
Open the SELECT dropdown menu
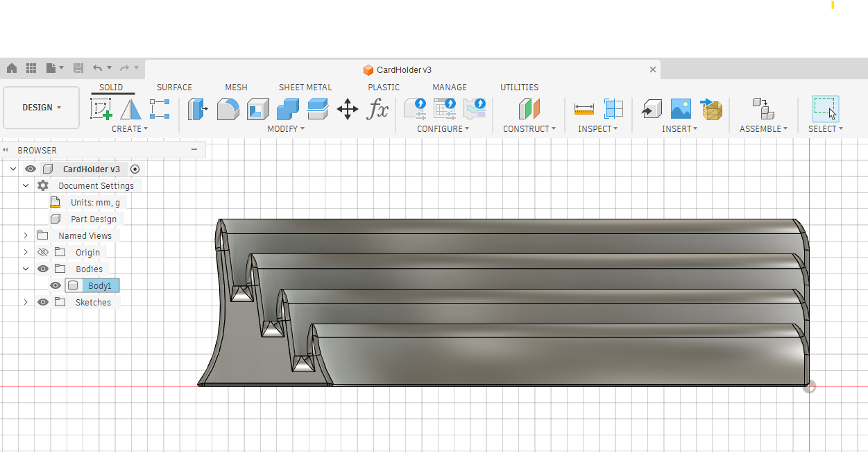tap(826, 128)
